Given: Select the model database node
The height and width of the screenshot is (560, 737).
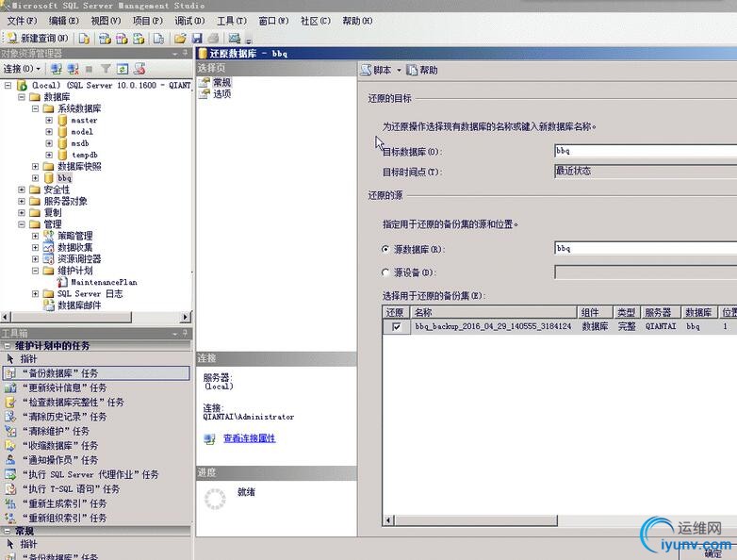Looking at the screenshot, I should (82, 132).
